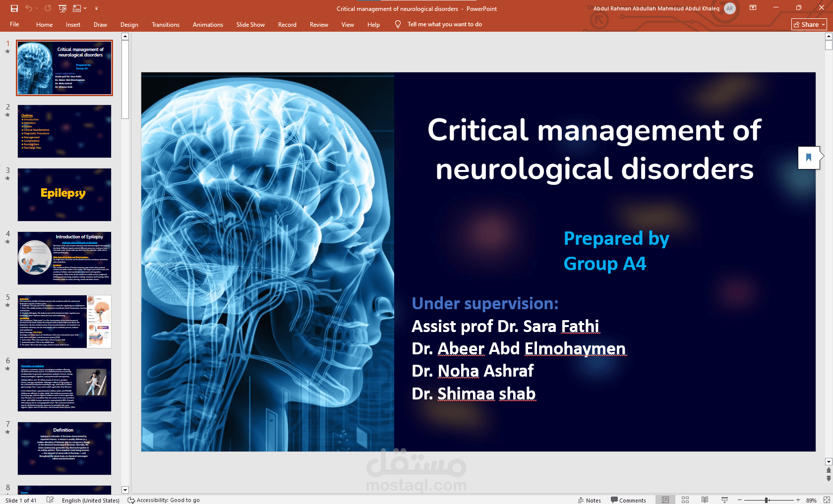Open the Slide Show tab
The width and height of the screenshot is (833, 504).
tap(250, 24)
